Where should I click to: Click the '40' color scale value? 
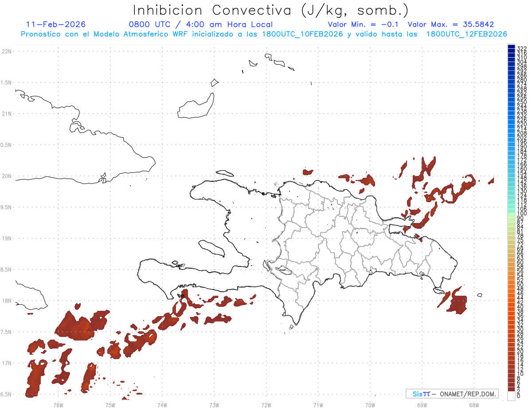pos(520,307)
